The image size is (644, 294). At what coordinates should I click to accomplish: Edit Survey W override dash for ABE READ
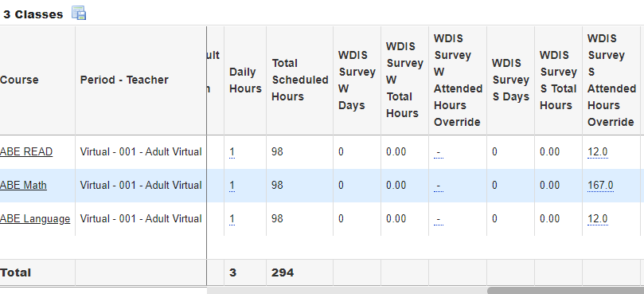click(439, 152)
